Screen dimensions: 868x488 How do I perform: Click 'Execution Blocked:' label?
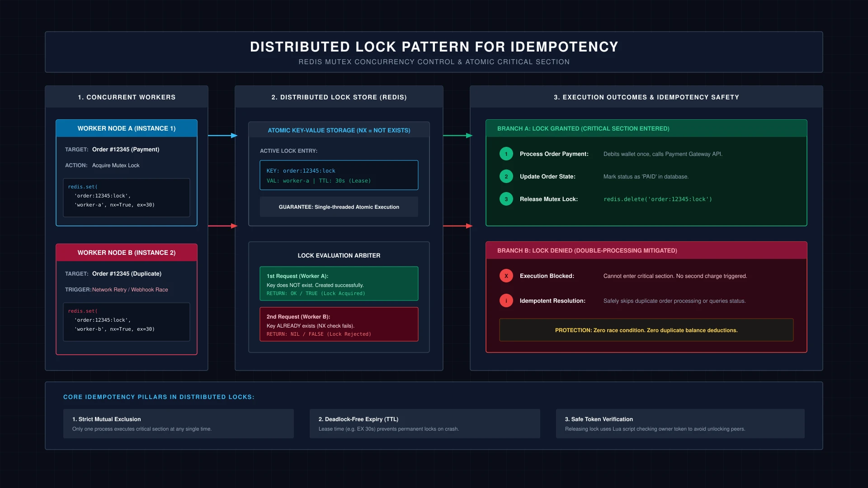(547, 276)
